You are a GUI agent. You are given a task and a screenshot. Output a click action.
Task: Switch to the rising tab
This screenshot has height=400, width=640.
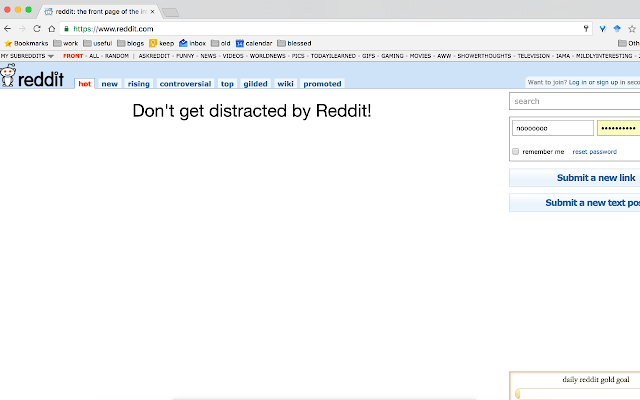pyautogui.click(x=138, y=84)
